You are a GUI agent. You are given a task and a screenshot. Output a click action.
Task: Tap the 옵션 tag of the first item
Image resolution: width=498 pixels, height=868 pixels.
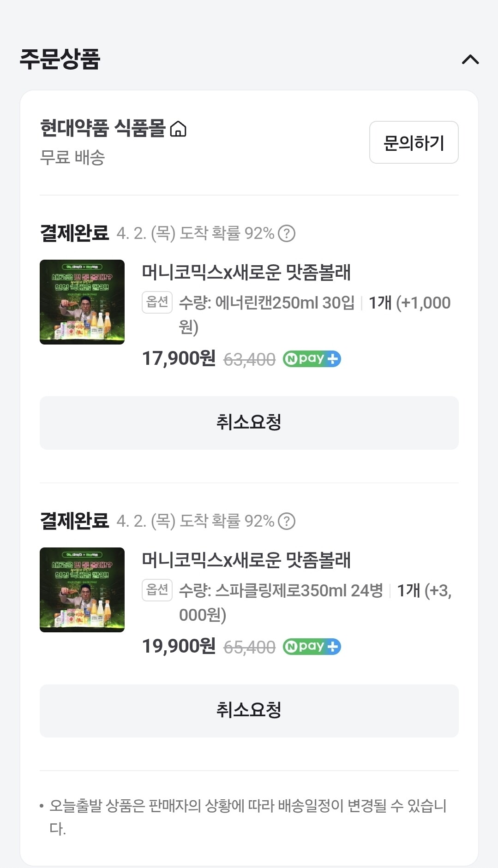click(x=157, y=302)
